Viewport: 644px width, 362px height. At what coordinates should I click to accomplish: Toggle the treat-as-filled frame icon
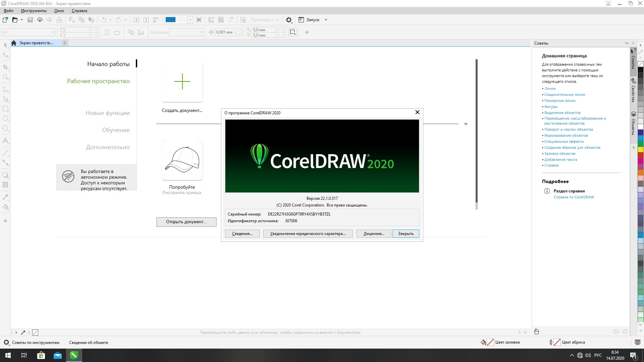coord(293,32)
